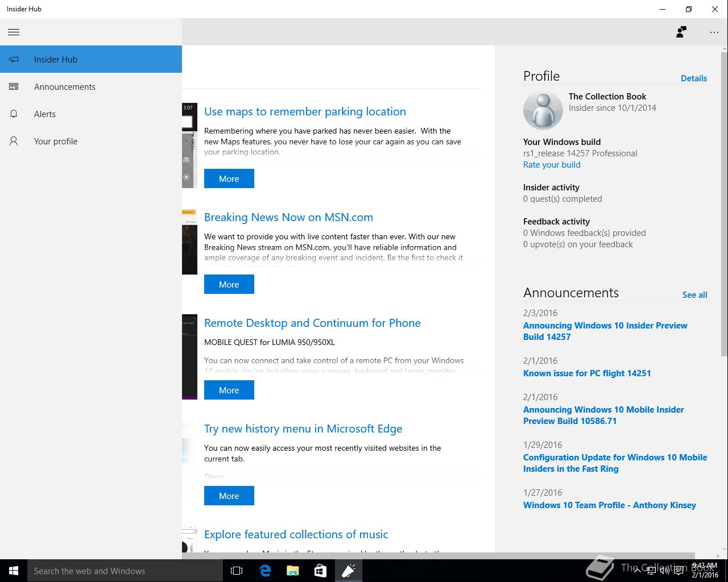Image resolution: width=728 pixels, height=582 pixels.
Task: Open profile Details link
Action: tap(694, 78)
